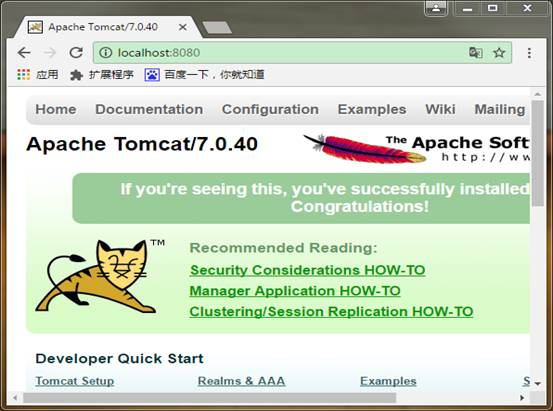Screen dimensions: 553x411
Task: Open the Mailing navigation item
Action: point(500,109)
